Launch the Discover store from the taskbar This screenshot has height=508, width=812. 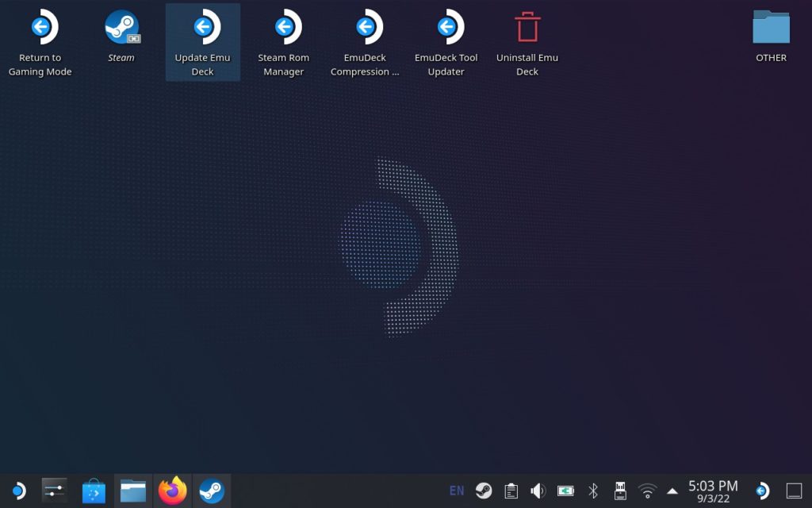94,491
